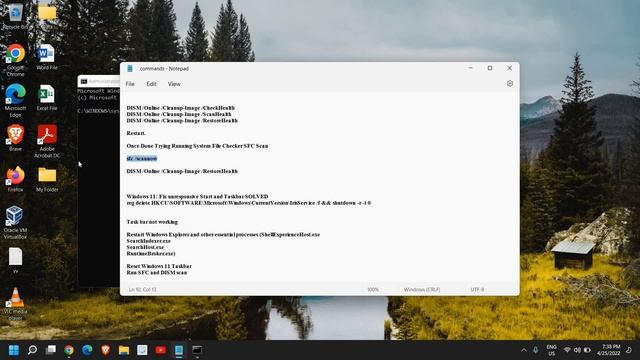Screen dimensions: 640x360
Task: Click the DISM ScanHealth command line
Action: tap(179, 114)
